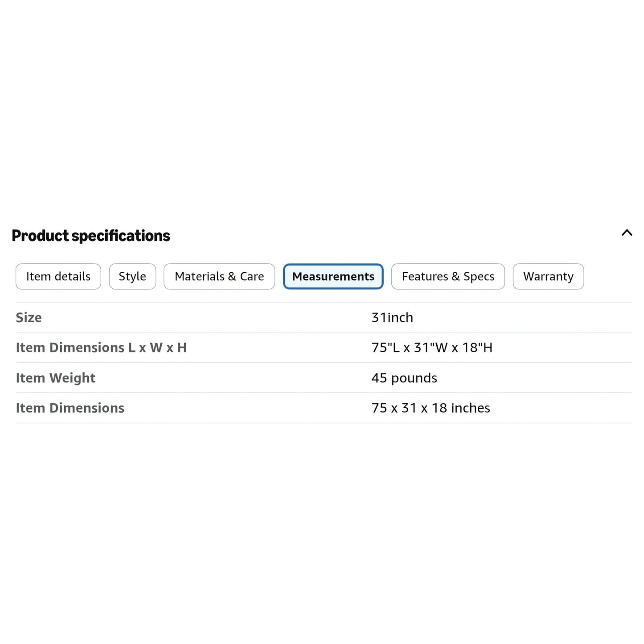Image resolution: width=644 pixels, height=644 pixels.
Task: Choose the Warranty pill button
Action: tap(548, 276)
